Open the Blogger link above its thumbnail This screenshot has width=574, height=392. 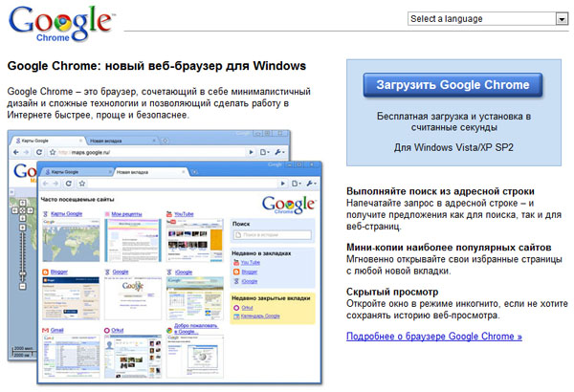pos(59,272)
